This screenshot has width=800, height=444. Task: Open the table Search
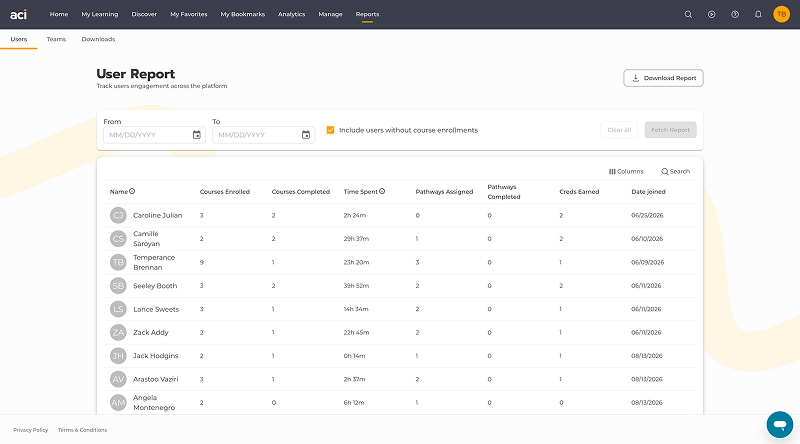676,171
